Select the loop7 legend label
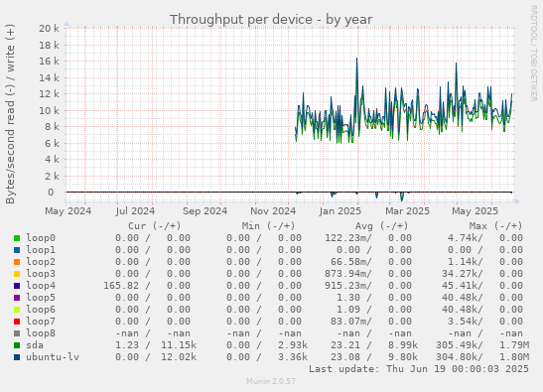The height and width of the screenshot is (392, 543). (x=41, y=321)
